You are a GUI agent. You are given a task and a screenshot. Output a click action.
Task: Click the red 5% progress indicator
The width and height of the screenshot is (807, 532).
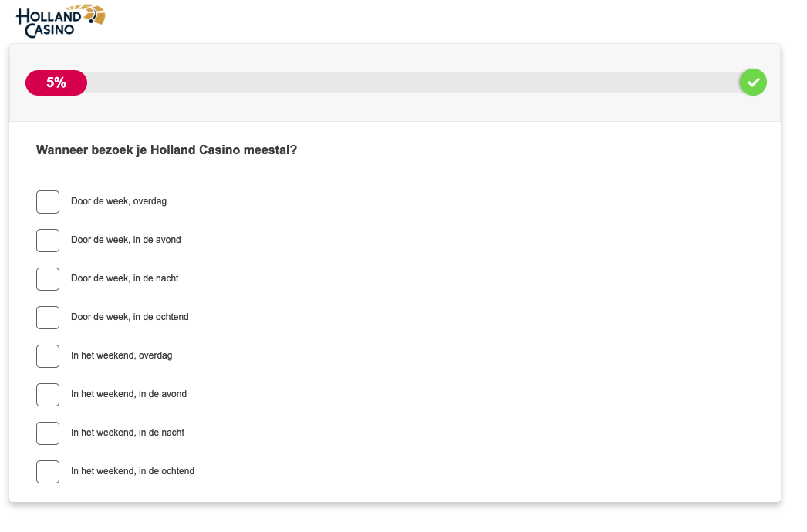click(x=56, y=82)
